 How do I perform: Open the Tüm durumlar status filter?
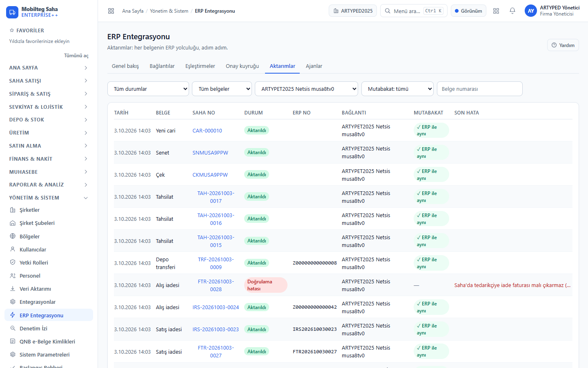click(x=148, y=89)
